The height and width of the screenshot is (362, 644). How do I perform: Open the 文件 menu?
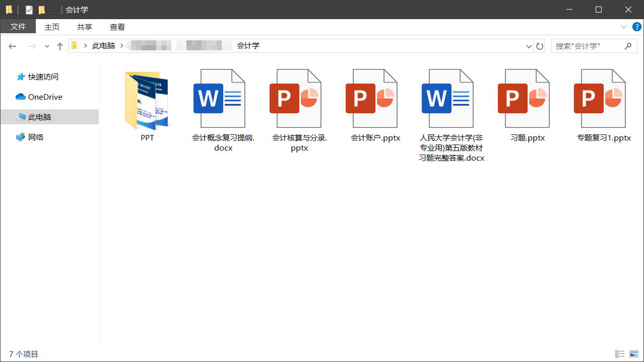(18, 27)
